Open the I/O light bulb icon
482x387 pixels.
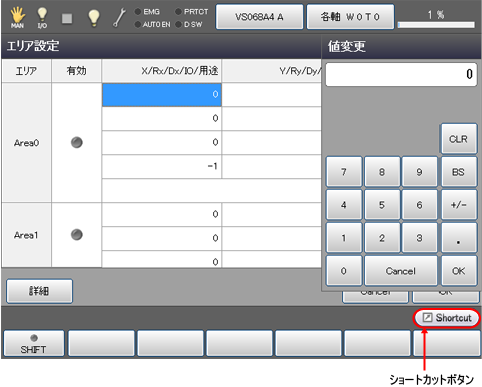42,17
